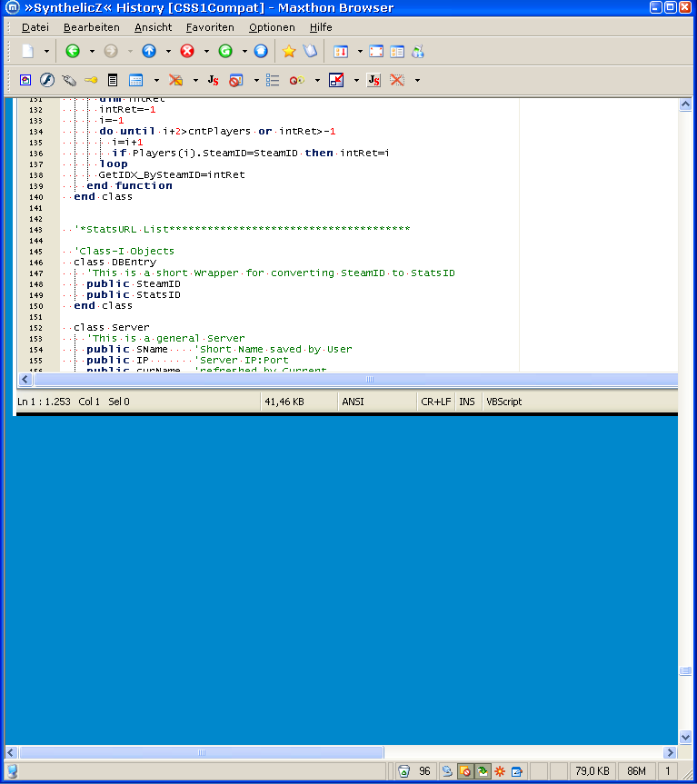Screen dimensions: 697x784
Task: Click the code editor horizontal scroll-left arrow
Action: coord(25,379)
